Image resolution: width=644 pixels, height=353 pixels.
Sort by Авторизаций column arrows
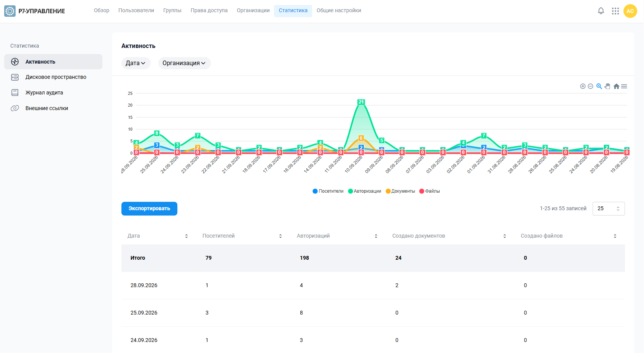pos(376,236)
